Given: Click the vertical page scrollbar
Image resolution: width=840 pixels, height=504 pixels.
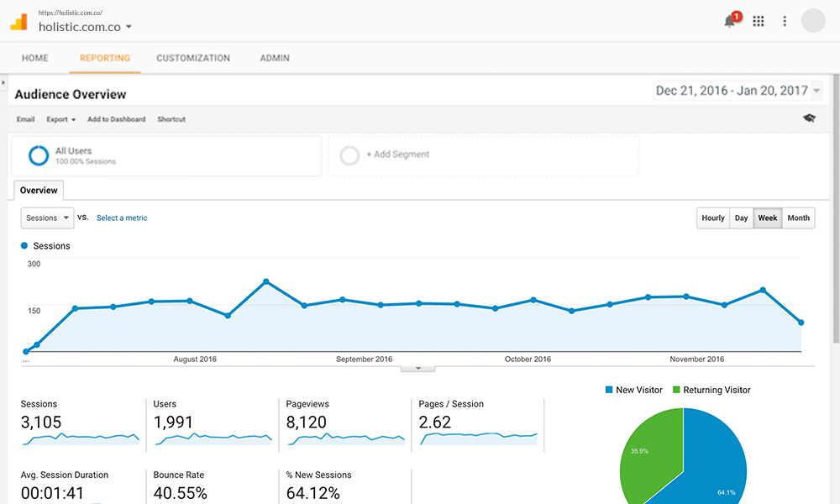Looking at the screenshot, I should pyautogui.click(x=836, y=209).
